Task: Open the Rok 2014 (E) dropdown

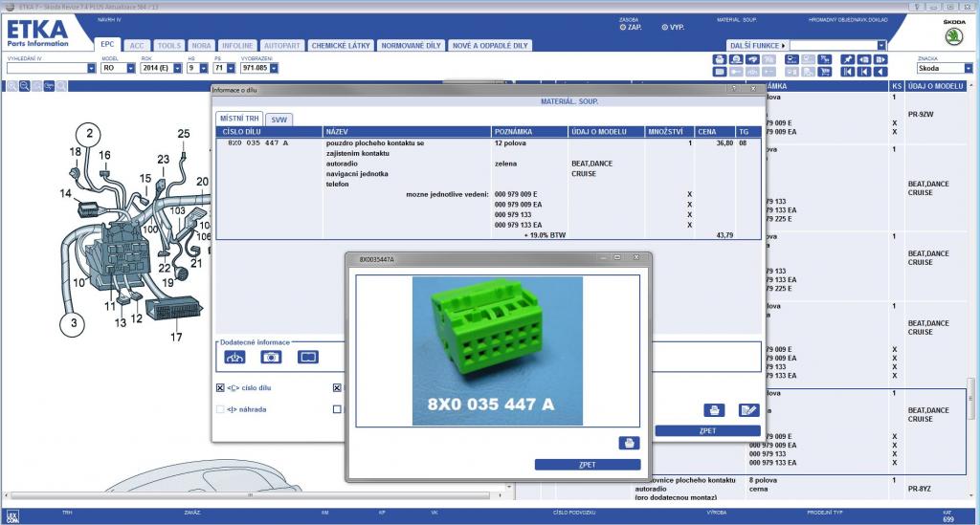Action: click(x=177, y=68)
